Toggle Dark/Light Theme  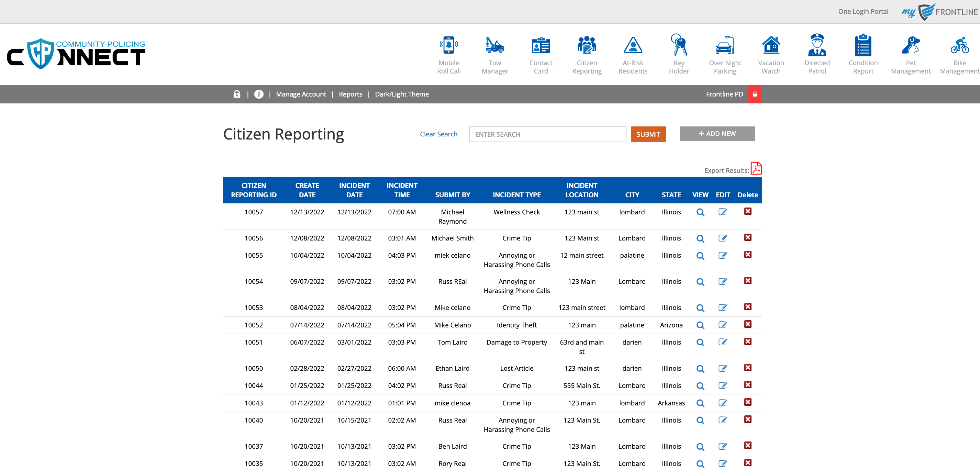[x=402, y=94]
